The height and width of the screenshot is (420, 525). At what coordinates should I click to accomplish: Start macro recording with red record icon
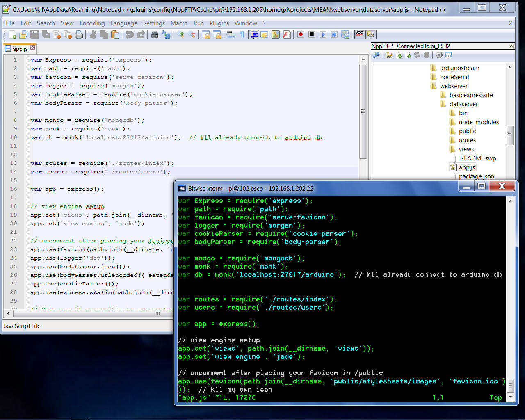point(301,35)
